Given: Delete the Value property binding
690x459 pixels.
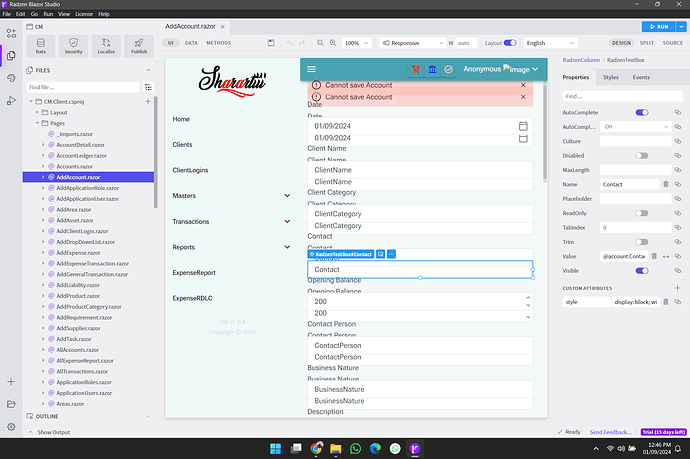Looking at the screenshot, I should (654, 256).
